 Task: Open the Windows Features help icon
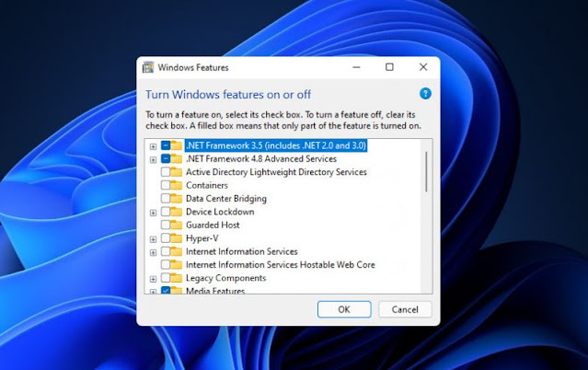[x=425, y=94]
